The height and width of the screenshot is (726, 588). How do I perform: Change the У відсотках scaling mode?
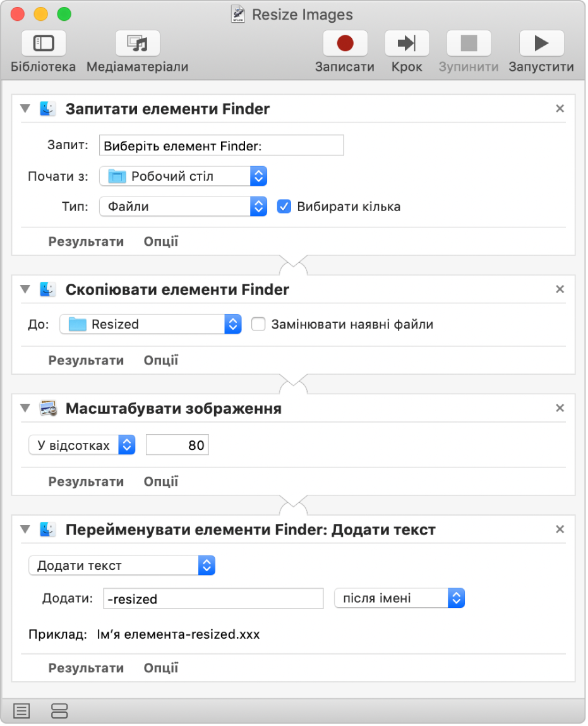click(82, 445)
